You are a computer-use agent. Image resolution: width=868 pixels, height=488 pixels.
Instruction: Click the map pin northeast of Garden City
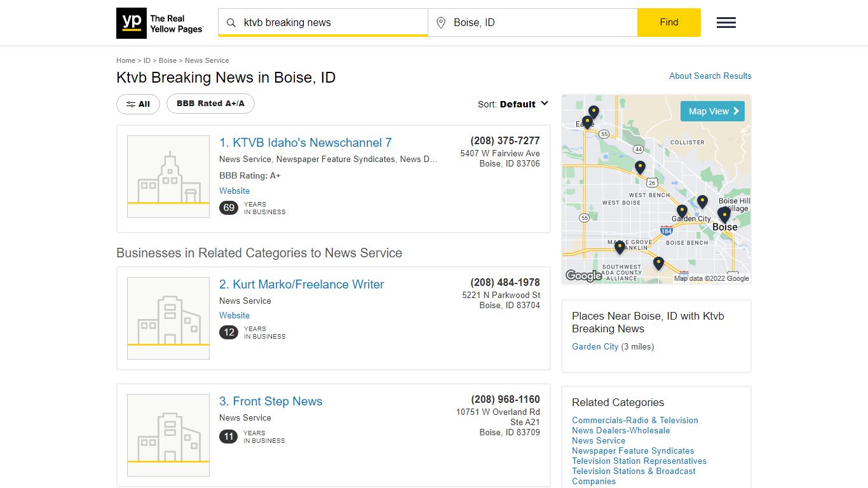[702, 202]
